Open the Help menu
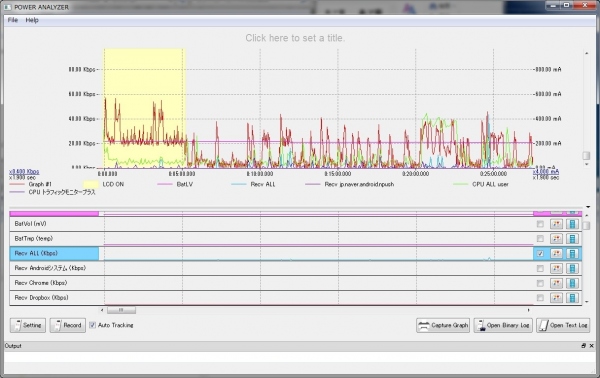600x378 pixels. (x=32, y=20)
